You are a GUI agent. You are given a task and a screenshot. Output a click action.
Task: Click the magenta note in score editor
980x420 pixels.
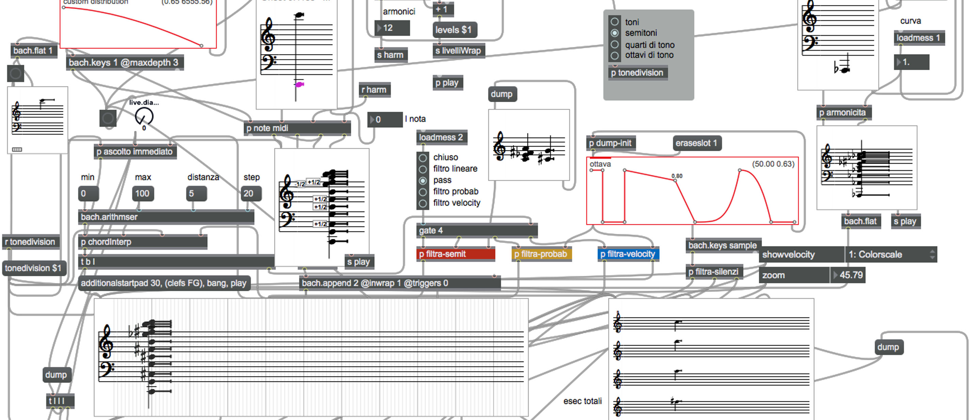point(299,84)
